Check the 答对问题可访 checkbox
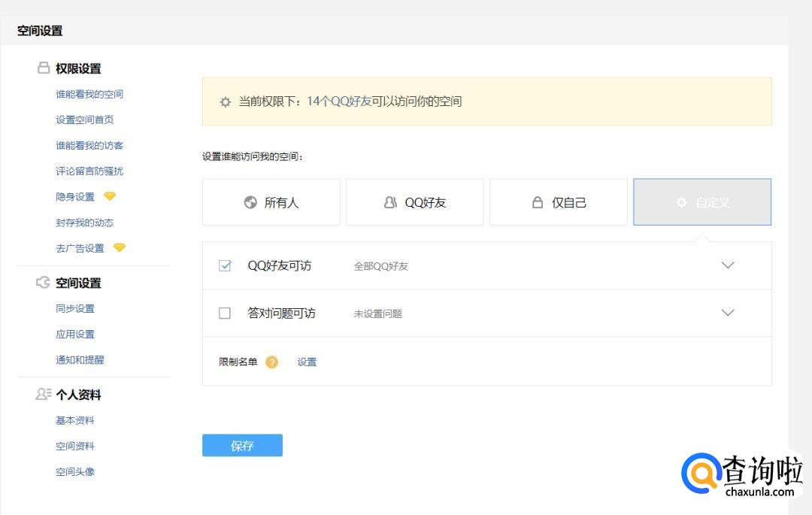This screenshot has width=812, height=515. coord(225,314)
